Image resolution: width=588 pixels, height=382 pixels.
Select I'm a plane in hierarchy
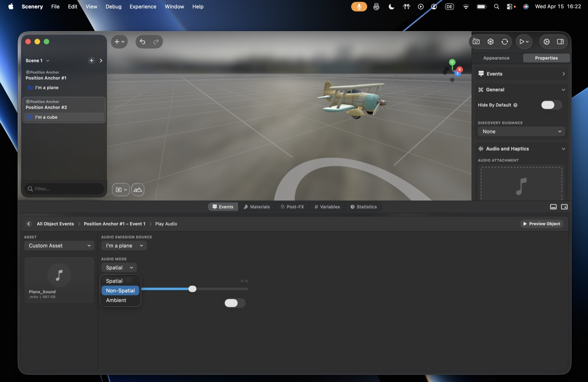(x=64, y=88)
